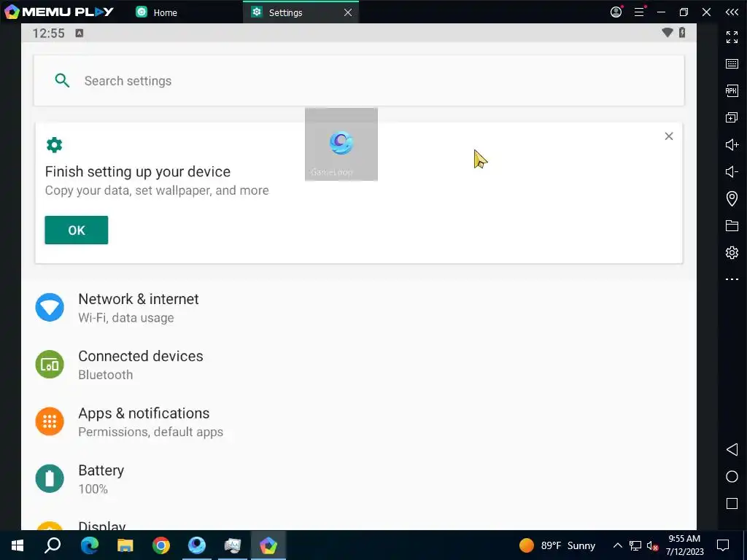Click the Search settings field
This screenshot has height=560, width=747.
[x=359, y=80]
